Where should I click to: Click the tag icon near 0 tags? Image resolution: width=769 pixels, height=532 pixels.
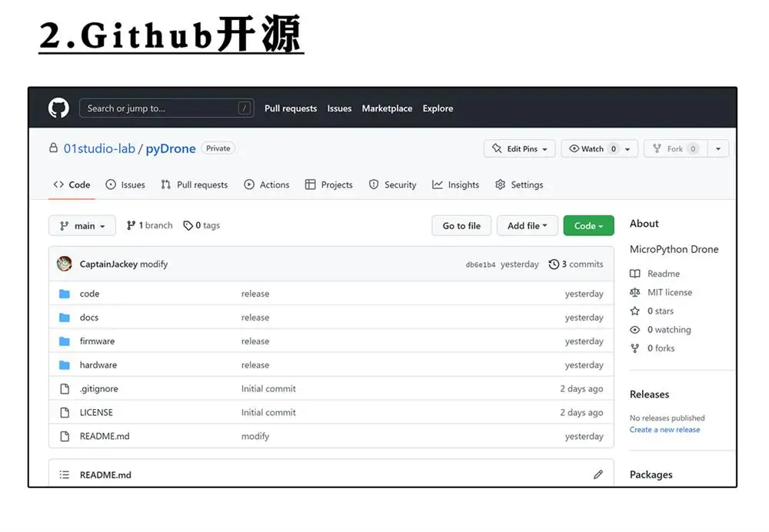click(188, 225)
